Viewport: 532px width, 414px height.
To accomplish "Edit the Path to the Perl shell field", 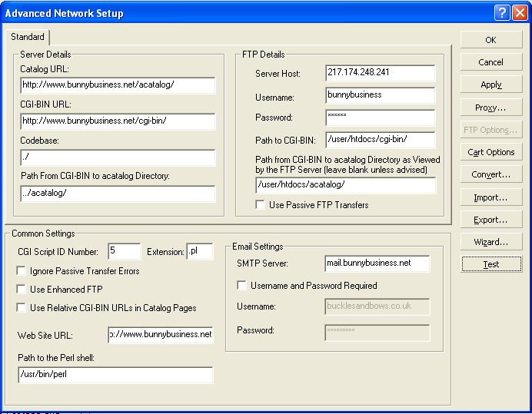I will click(x=115, y=375).
